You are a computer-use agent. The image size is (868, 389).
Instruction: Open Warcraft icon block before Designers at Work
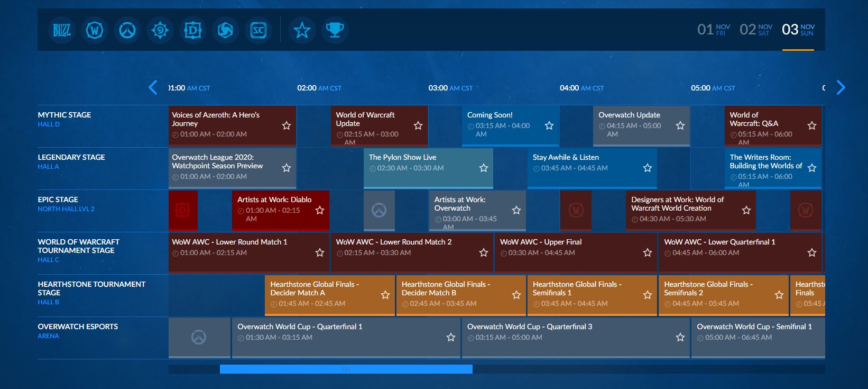click(576, 211)
